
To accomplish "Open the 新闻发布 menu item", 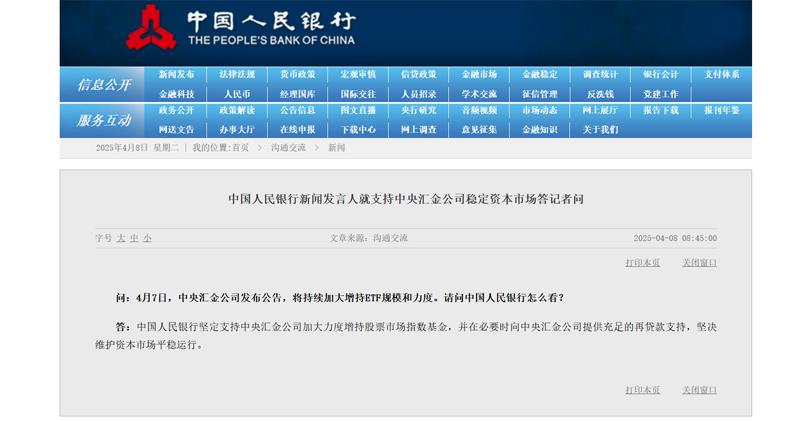I will pos(176,75).
